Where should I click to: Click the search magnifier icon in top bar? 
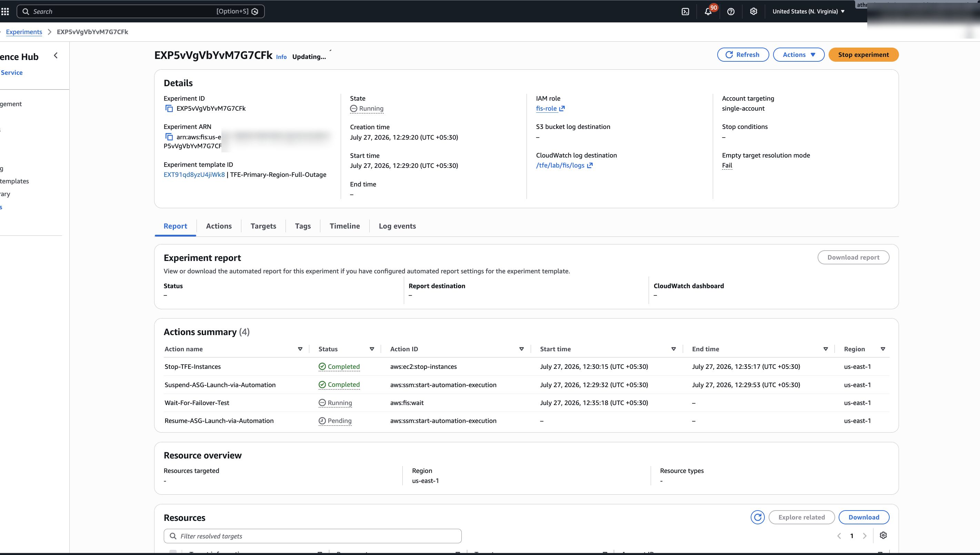[26, 11]
